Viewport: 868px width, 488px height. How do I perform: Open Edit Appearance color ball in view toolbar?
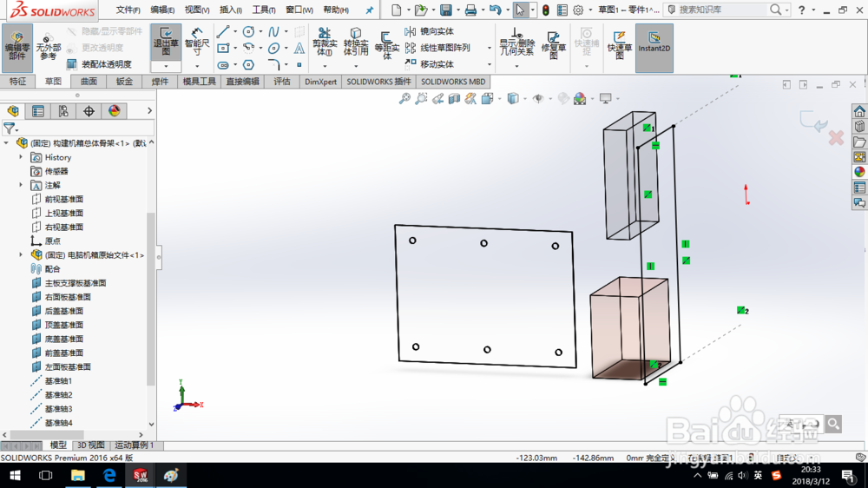point(580,99)
